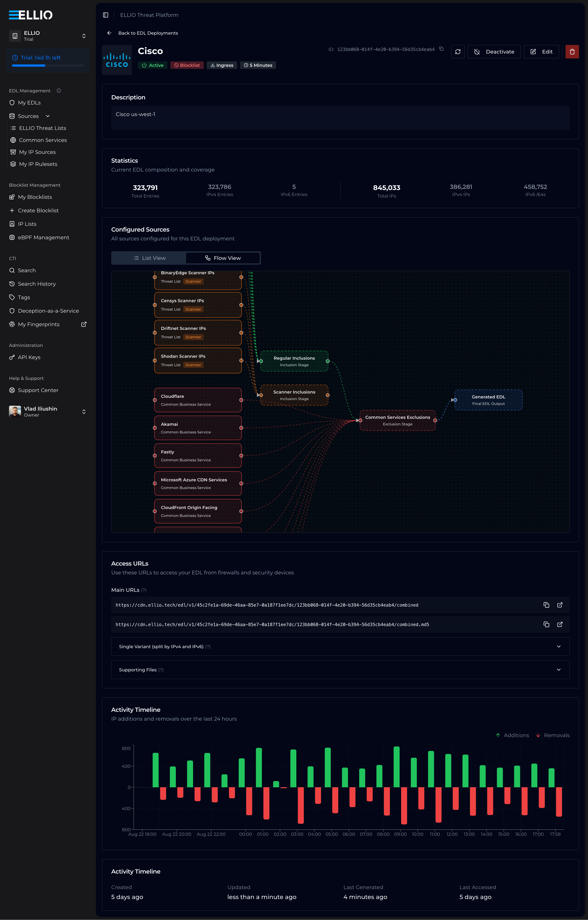Open combined.md5 URL externally
This screenshot has width=588, height=920.
(560, 624)
